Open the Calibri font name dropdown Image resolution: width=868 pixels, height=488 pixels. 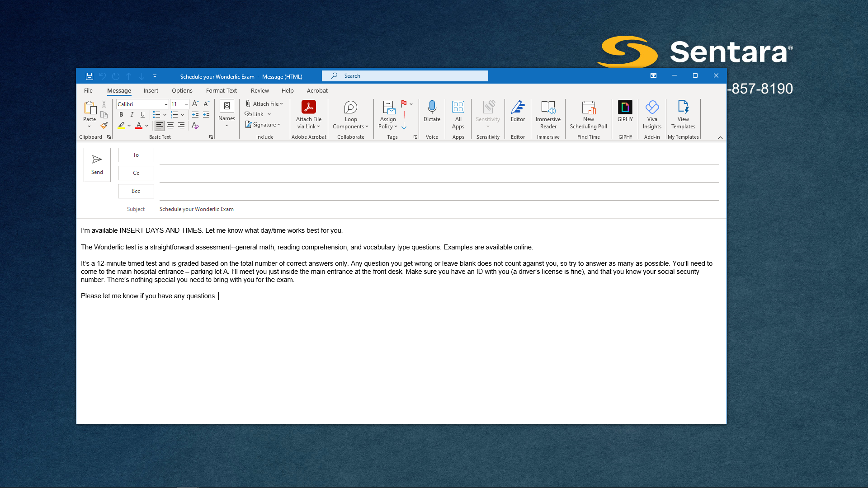coord(166,104)
